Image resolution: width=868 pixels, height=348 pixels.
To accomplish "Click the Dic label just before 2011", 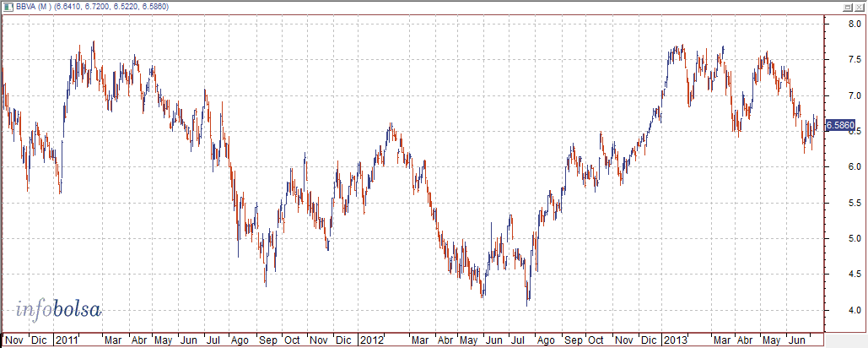I will coord(39,340).
